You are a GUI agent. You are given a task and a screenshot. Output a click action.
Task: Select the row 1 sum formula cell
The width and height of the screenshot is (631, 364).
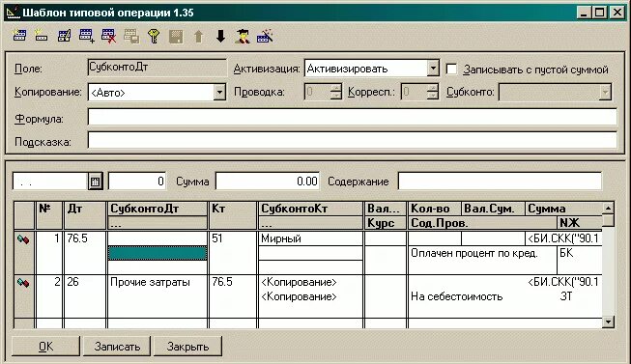click(563, 238)
